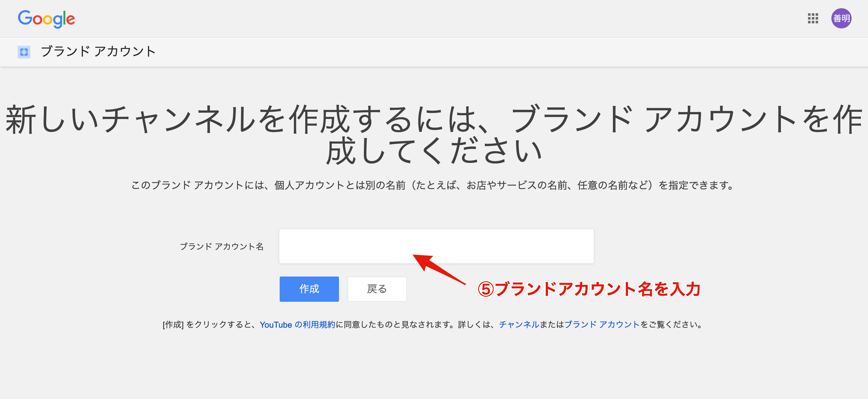868x399 pixels.
Task: Click the blue 作成 button
Action: point(309,289)
